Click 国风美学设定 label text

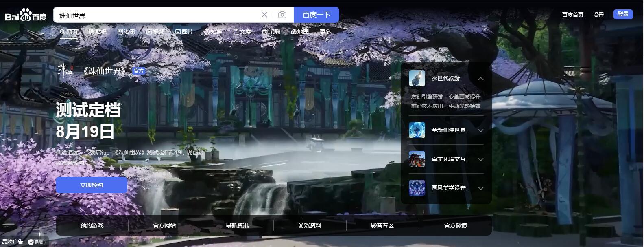(449, 188)
